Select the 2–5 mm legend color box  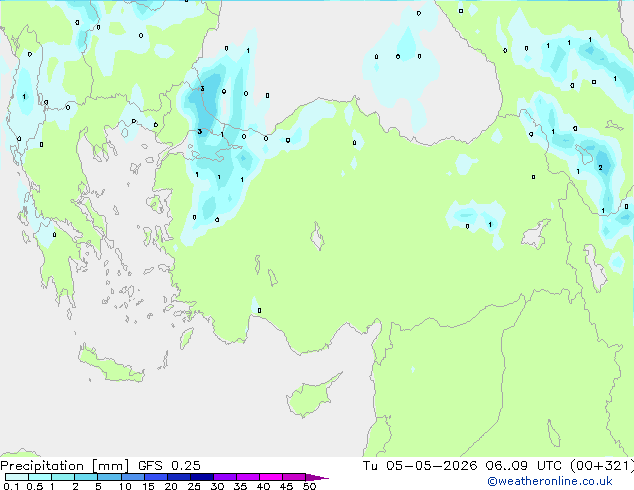86,477
